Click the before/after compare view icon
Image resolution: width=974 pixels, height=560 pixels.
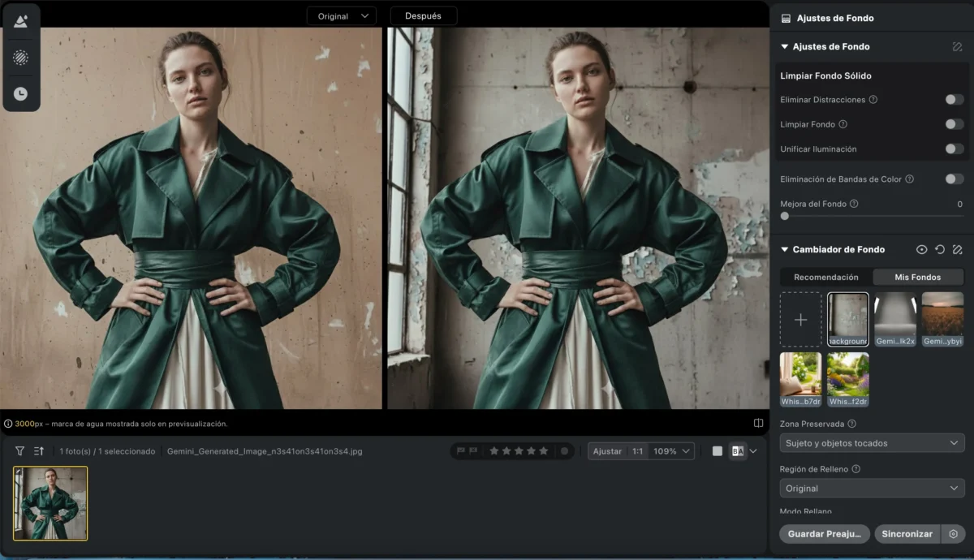coord(737,451)
